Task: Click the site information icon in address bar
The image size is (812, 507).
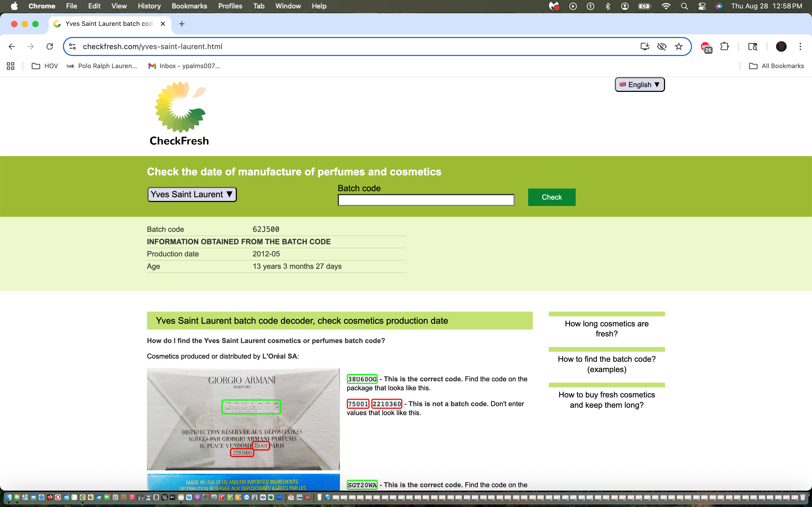Action: tap(72, 47)
